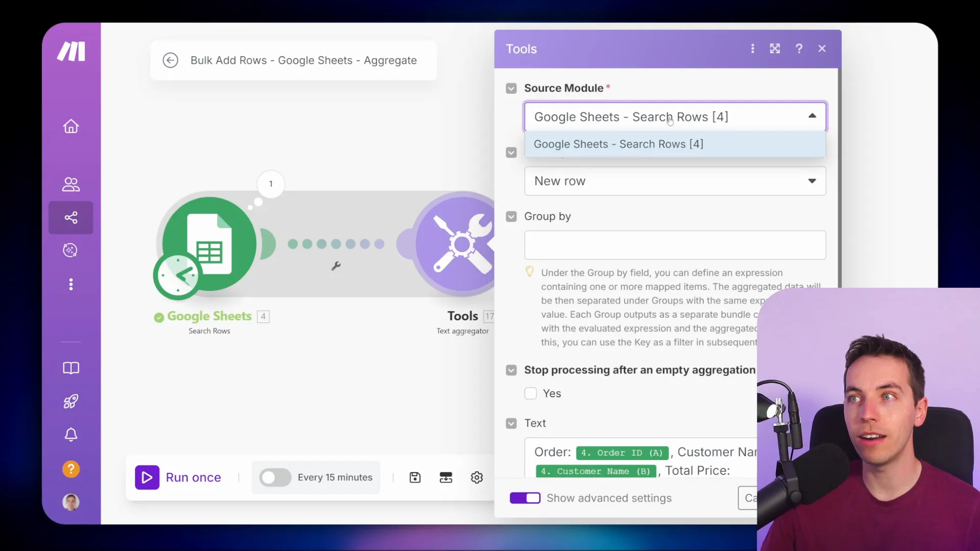The image size is (980, 551).
Task: Click the clock schedule icon on Google Sheets module
Action: coord(177,276)
